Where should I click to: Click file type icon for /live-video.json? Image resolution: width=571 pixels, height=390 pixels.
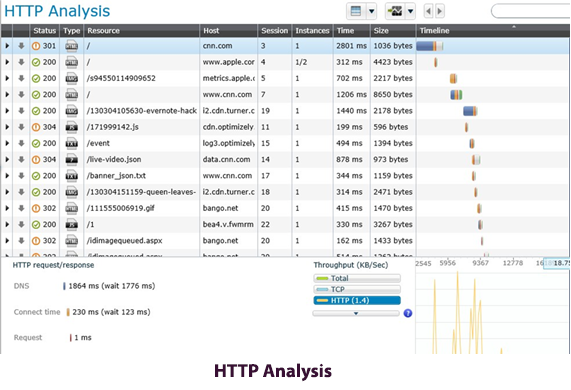[x=71, y=159]
